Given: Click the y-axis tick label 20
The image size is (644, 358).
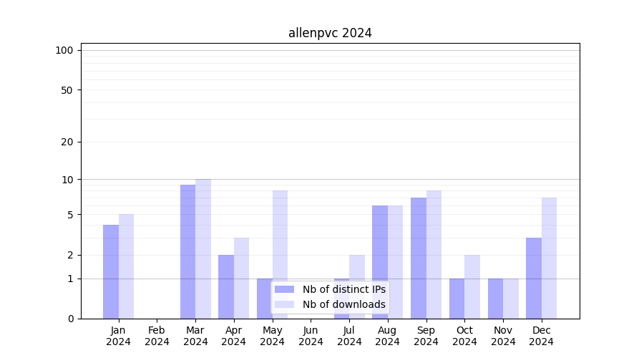Looking at the screenshot, I should (67, 142).
